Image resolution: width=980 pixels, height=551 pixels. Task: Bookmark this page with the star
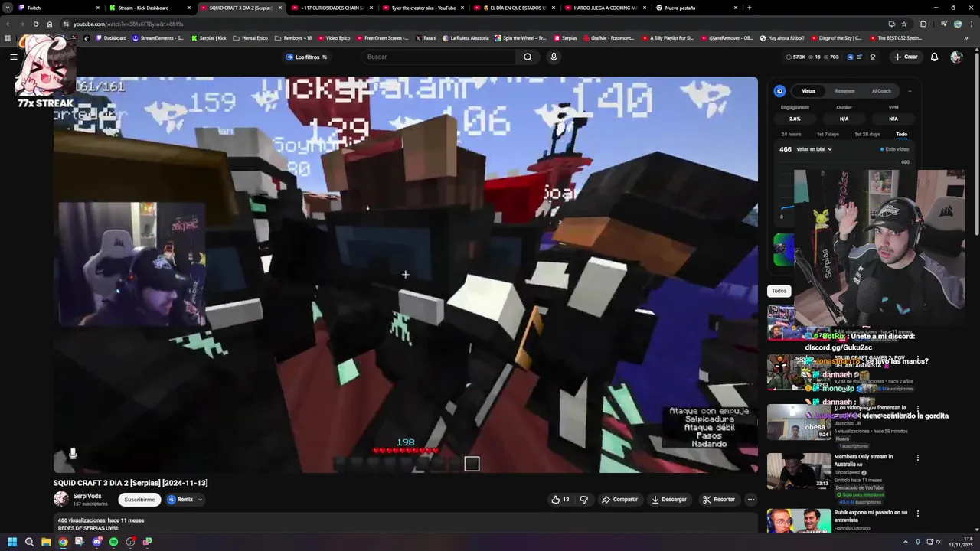(904, 24)
